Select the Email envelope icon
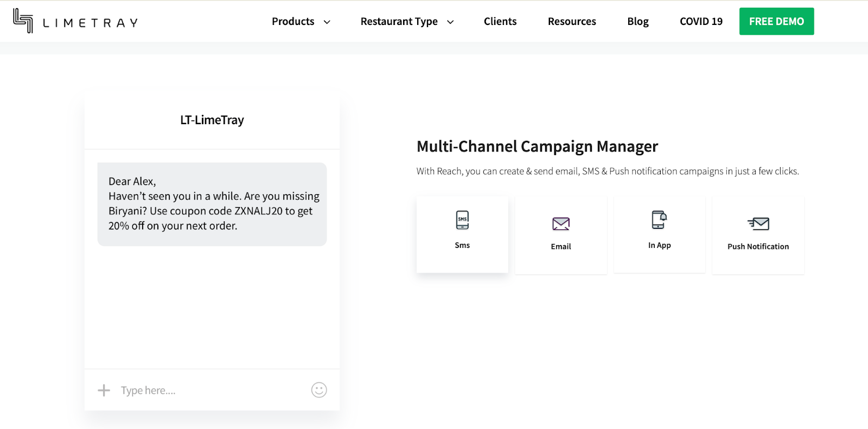This screenshot has width=868, height=429. click(x=560, y=223)
